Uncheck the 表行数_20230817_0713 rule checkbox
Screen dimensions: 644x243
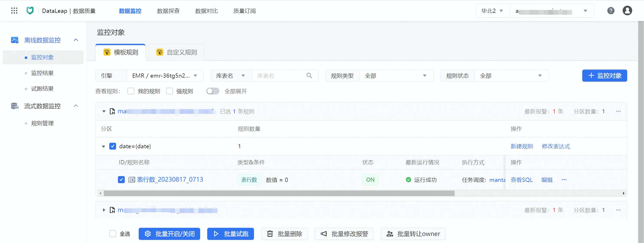point(121,180)
